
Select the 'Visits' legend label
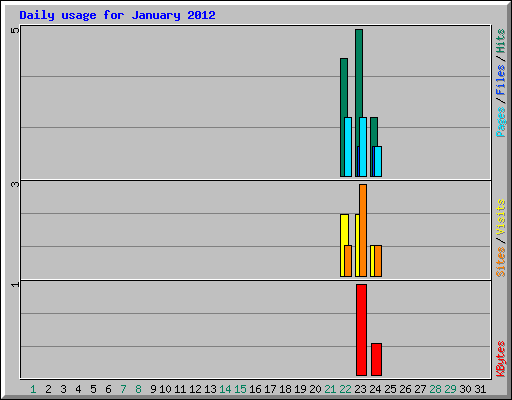point(501,217)
